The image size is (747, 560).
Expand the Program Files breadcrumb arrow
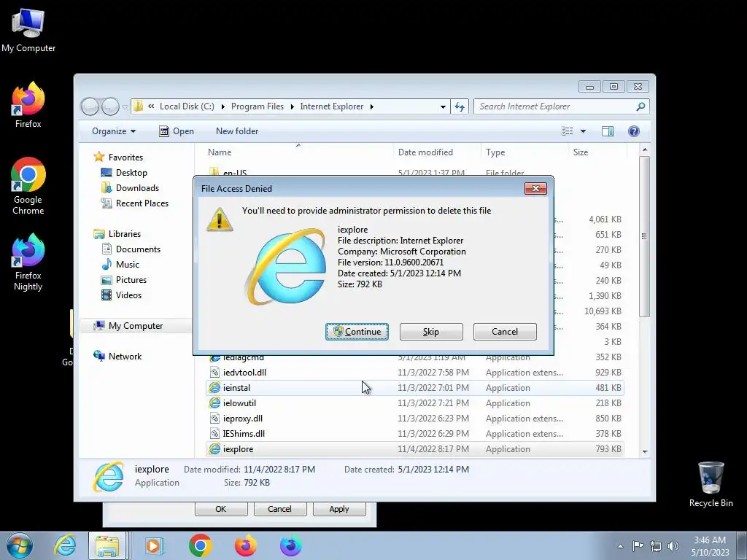292,106
